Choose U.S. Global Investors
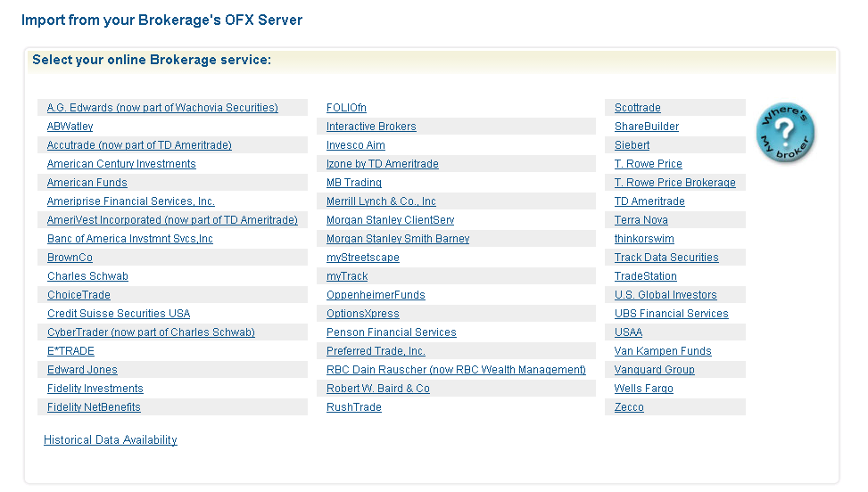 (665, 295)
